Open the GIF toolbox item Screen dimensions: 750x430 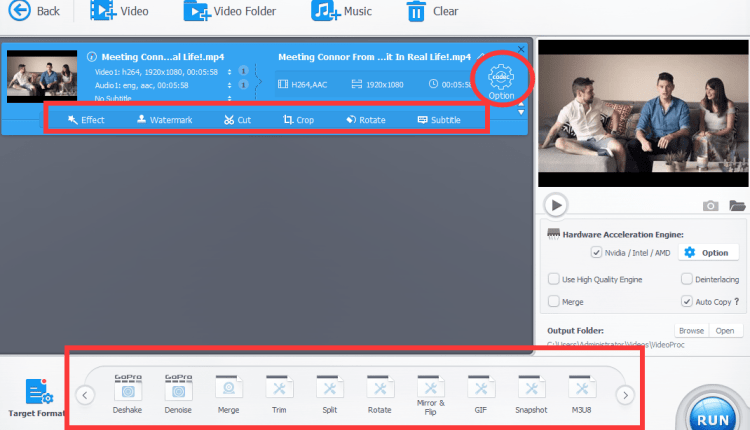479,390
